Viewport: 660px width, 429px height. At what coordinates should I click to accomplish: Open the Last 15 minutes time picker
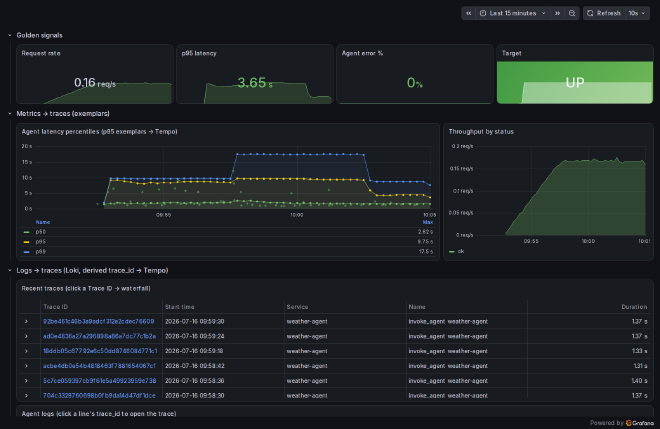513,13
